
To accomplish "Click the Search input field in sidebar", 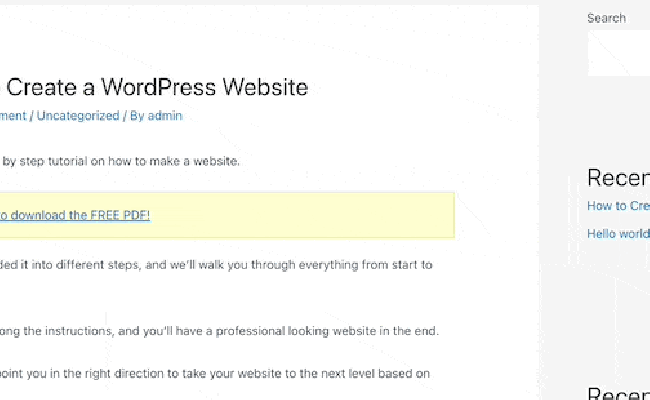I will click(x=618, y=53).
